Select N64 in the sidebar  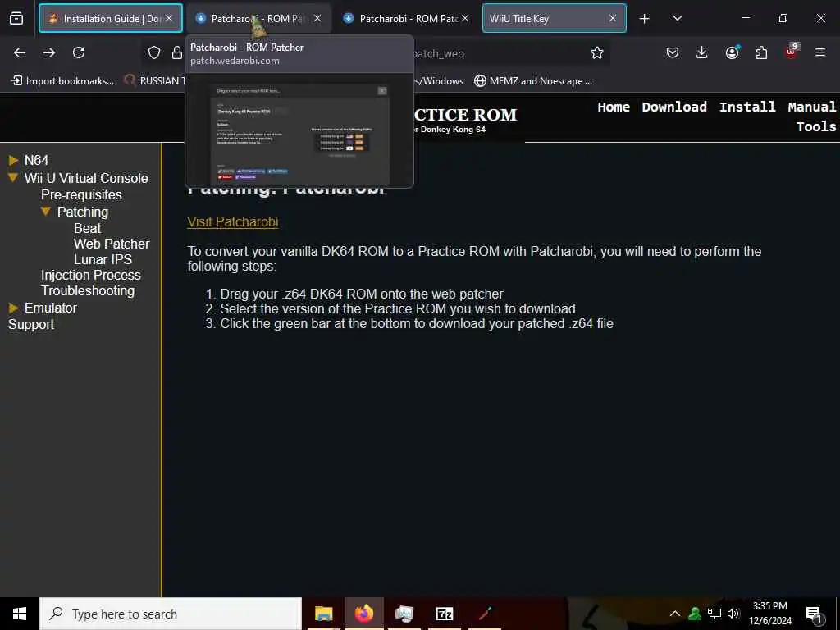pos(36,160)
